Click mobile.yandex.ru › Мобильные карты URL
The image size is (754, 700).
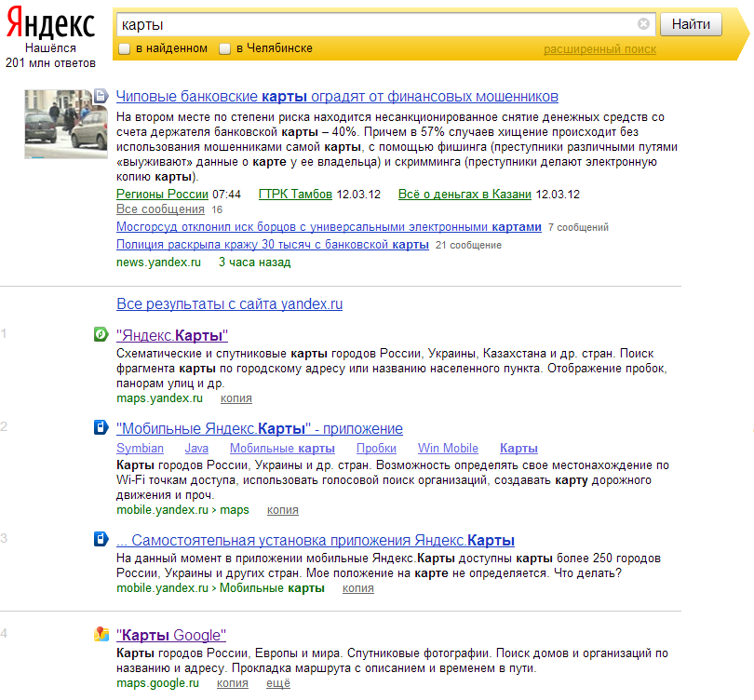tap(221, 588)
